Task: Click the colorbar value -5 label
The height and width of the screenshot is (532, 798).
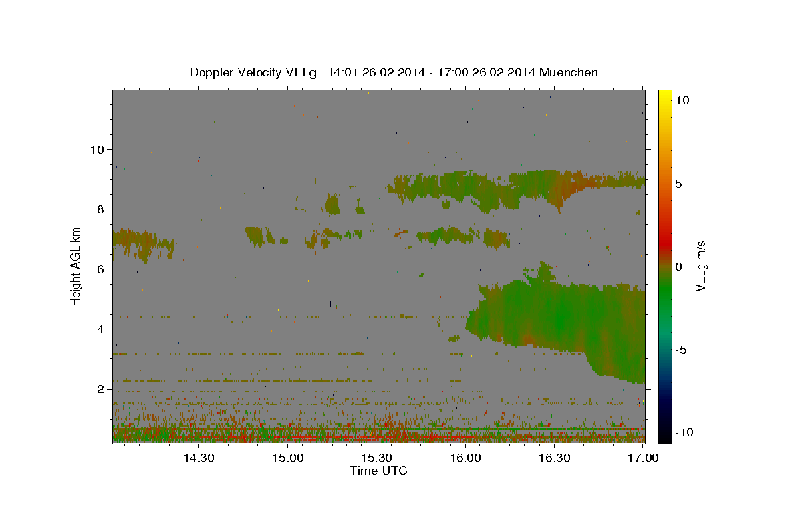Action: [682, 349]
